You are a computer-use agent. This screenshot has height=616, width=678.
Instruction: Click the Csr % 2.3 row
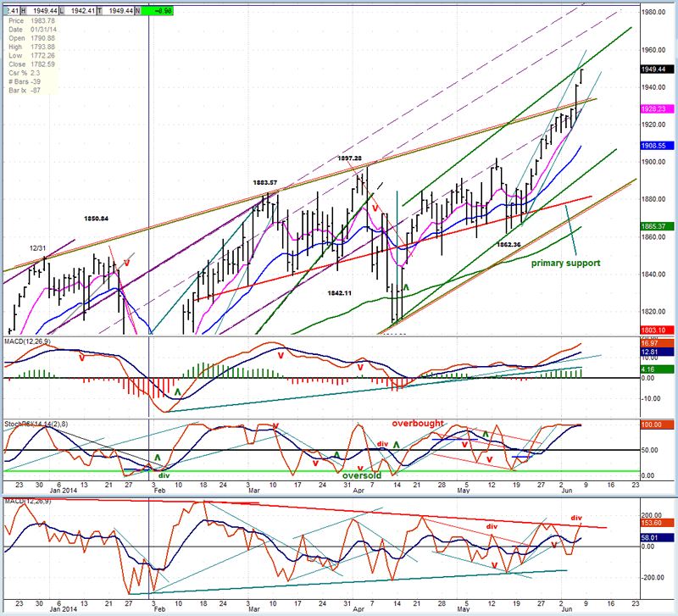[x=25, y=73]
